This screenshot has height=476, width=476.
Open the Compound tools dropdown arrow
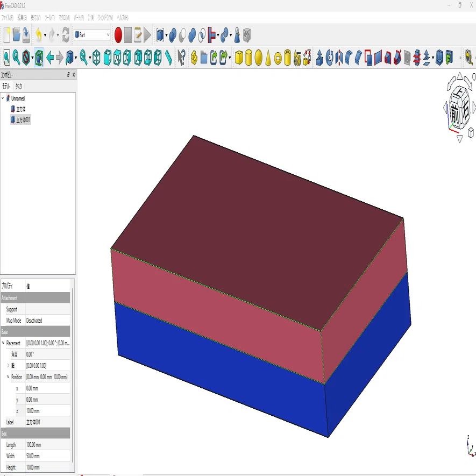click(166, 35)
